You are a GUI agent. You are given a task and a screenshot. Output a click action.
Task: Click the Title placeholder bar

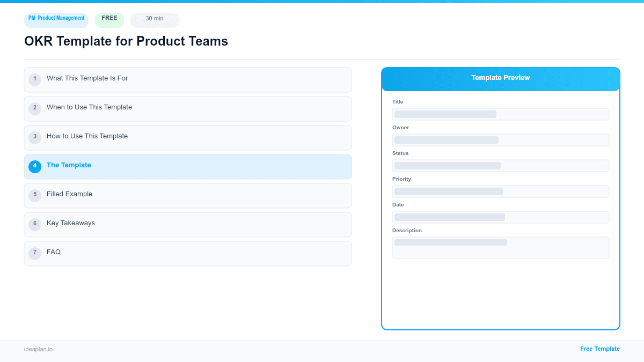500,114
